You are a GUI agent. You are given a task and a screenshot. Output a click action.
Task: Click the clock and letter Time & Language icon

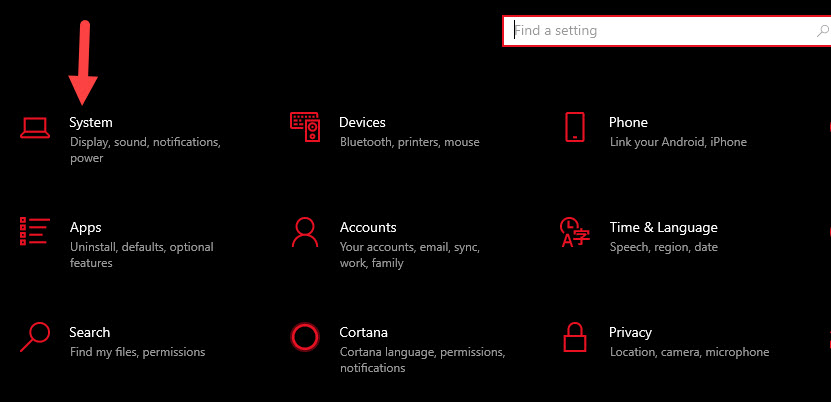point(574,232)
